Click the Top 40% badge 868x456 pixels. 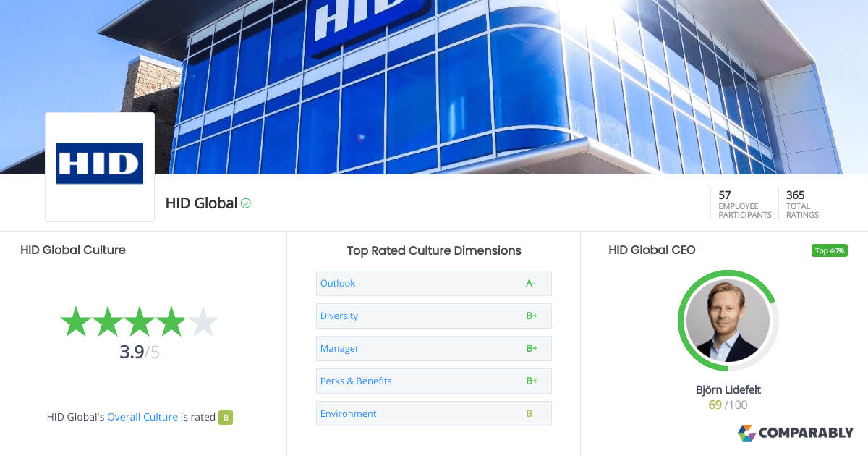pos(829,250)
